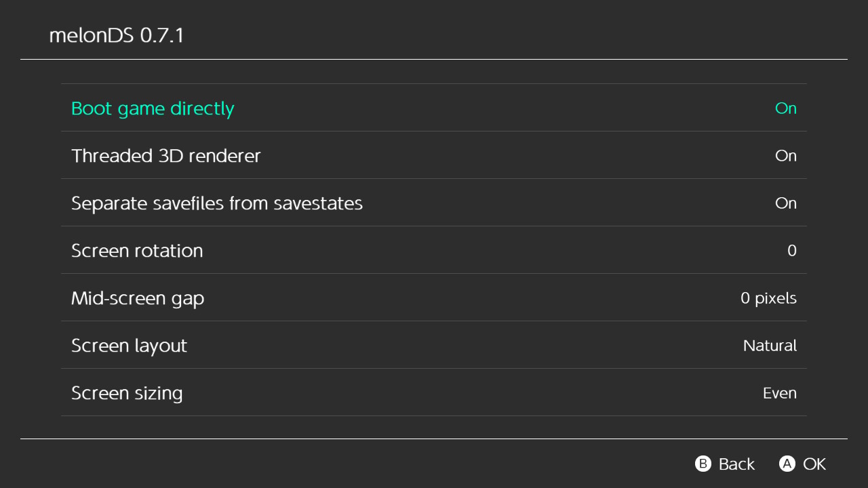
Task: Select Boot game directly menu item
Action: point(153,108)
